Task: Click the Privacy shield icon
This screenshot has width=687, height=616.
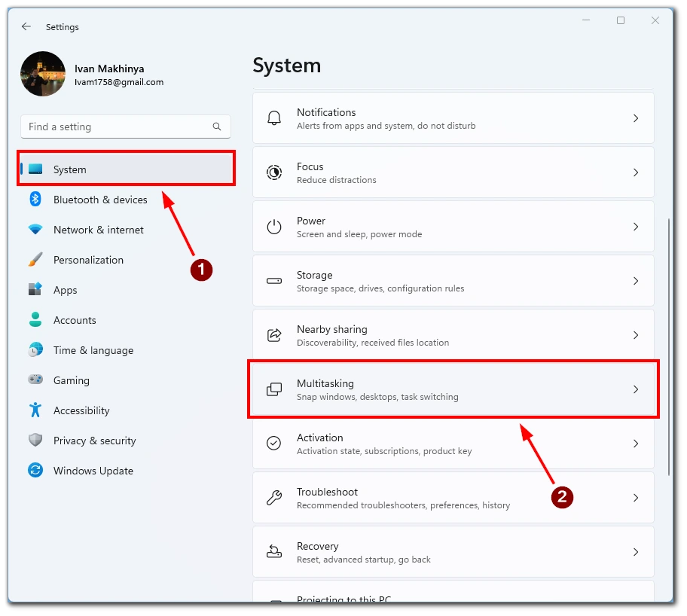Action: [x=35, y=441]
